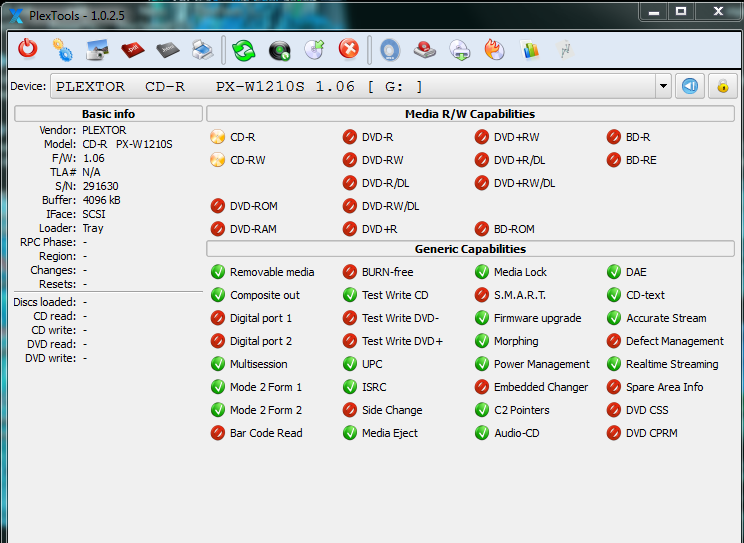Click the Basic info header
The width and height of the screenshot is (744, 543).
pos(108,114)
